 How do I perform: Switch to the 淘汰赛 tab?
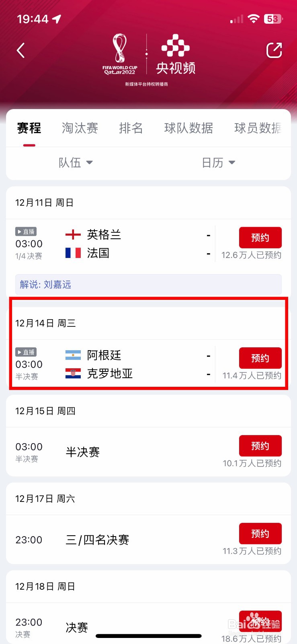(x=80, y=128)
